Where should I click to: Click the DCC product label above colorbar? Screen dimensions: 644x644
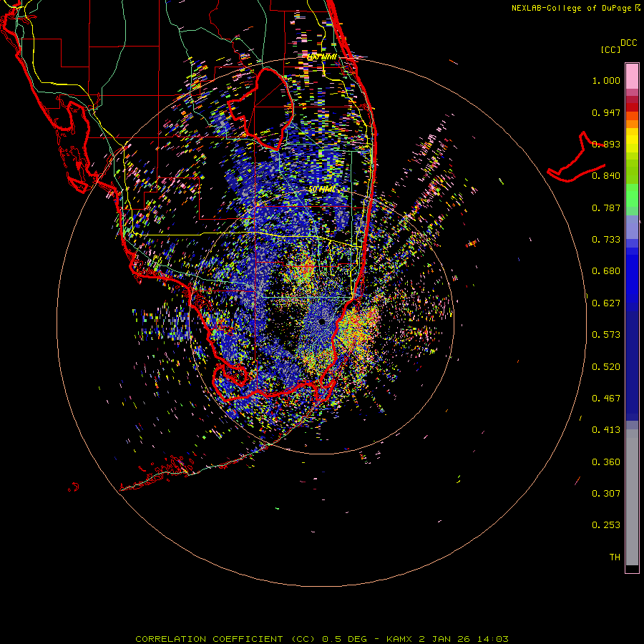pos(628,43)
